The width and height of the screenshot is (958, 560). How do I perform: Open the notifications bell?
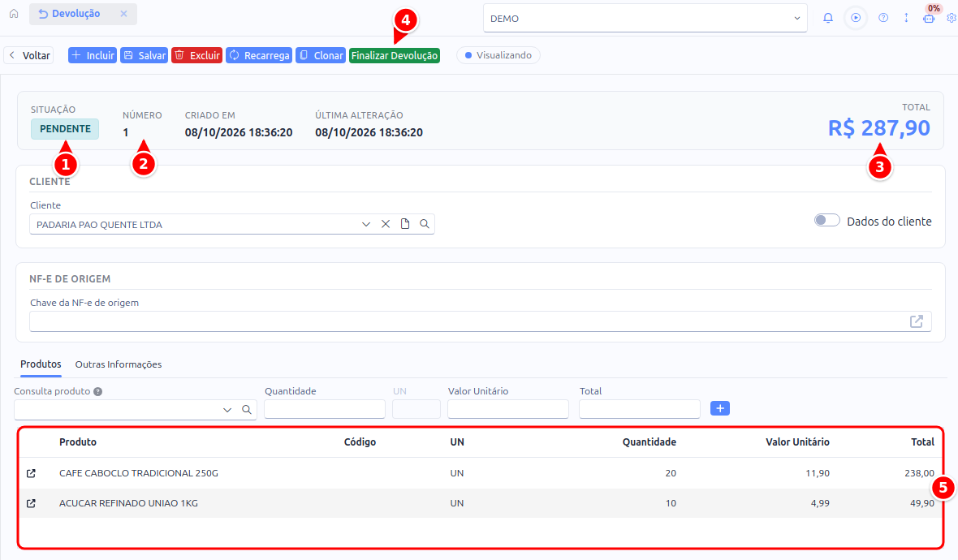828,18
